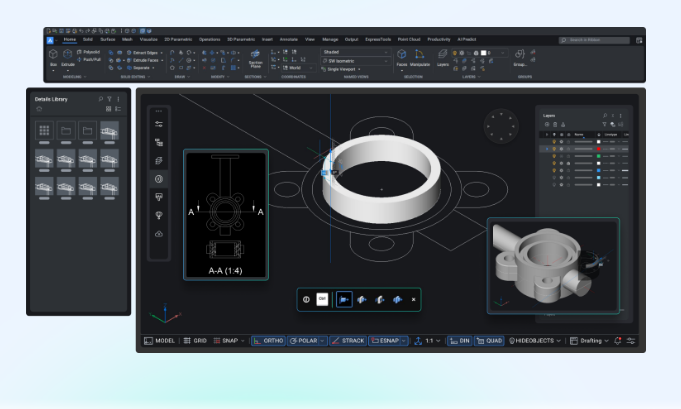Select the Extrude tool in ribbon

click(68, 57)
